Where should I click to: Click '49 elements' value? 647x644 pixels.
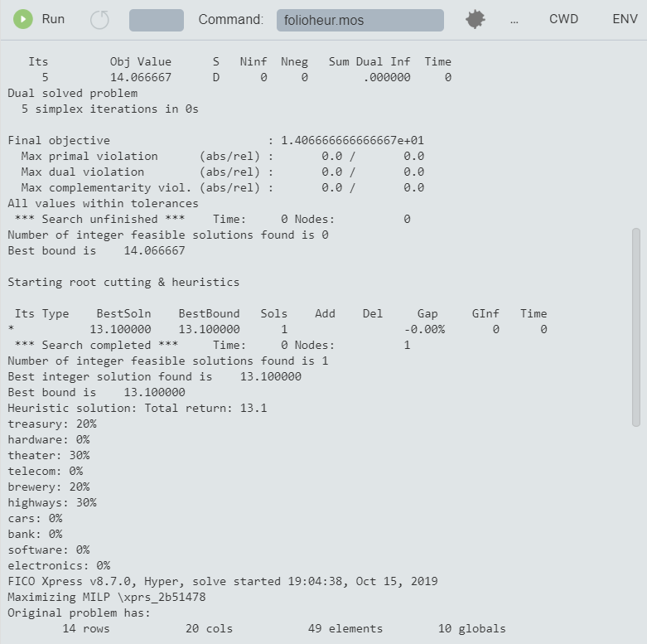pyautogui.click(x=345, y=629)
